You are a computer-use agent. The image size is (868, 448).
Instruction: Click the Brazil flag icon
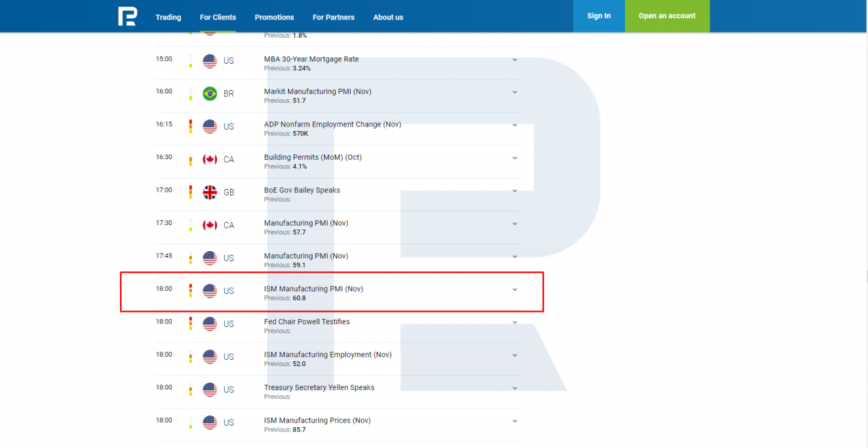pyautogui.click(x=210, y=94)
